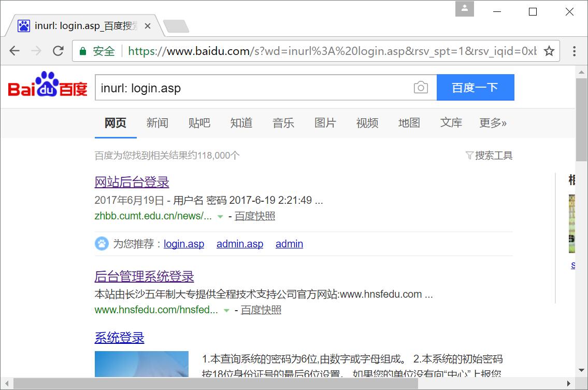The height and width of the screenshot is (390, 588).
Task: Click the admin suggested link
Action: click(x=289, y=244)
